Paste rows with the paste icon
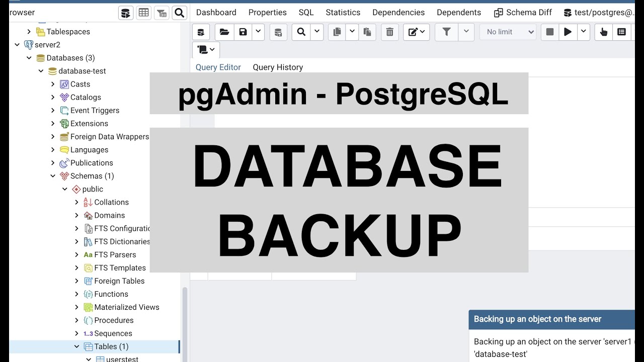644x362 pixels. 367,32
